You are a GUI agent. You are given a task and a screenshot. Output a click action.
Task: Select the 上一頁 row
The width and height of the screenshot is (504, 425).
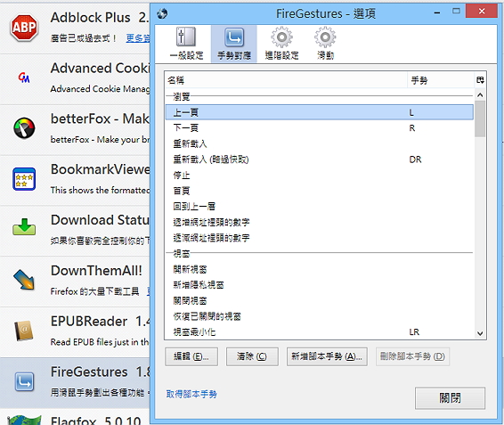pos(319,112)
